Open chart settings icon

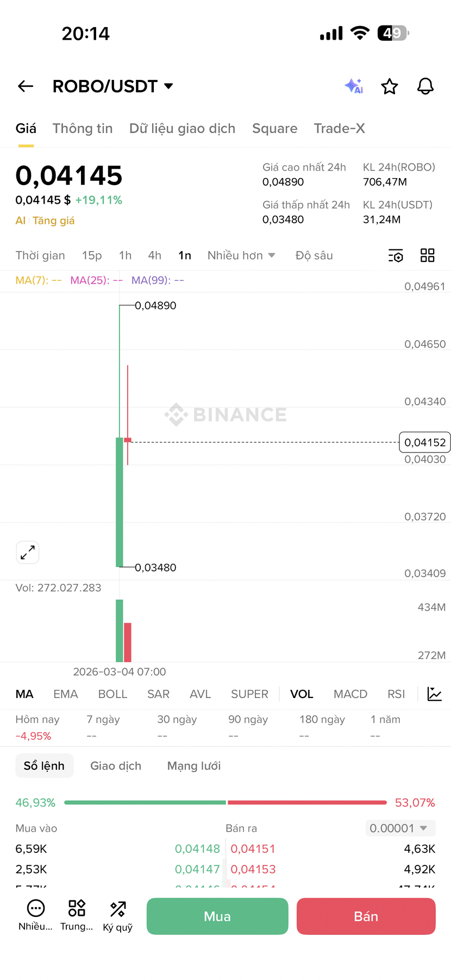[x=396, y=256]
